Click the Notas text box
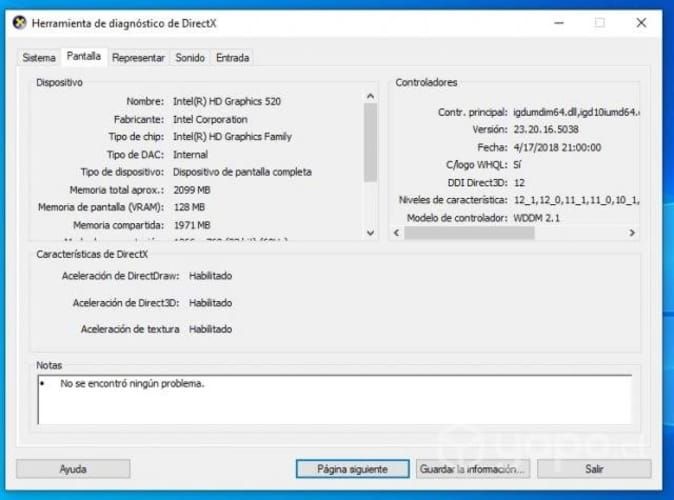Screen dimensions: 674x500 click(x=335, y=399)
